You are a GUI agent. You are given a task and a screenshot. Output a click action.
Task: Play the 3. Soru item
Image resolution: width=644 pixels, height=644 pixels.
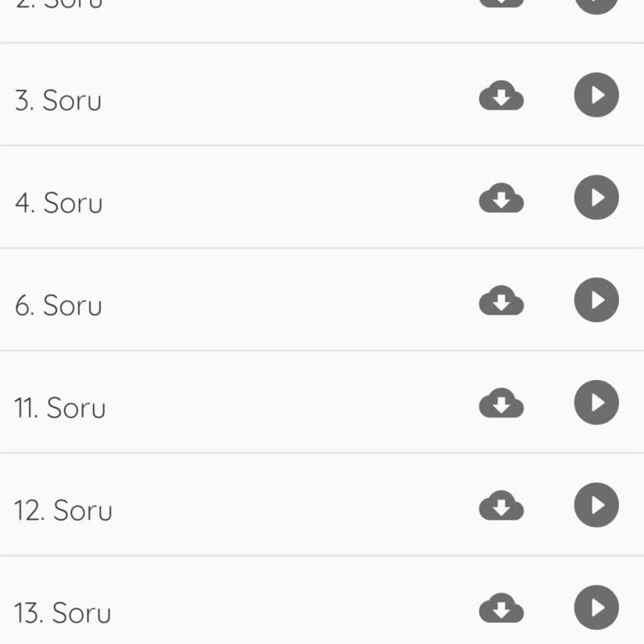click(596, 96)
